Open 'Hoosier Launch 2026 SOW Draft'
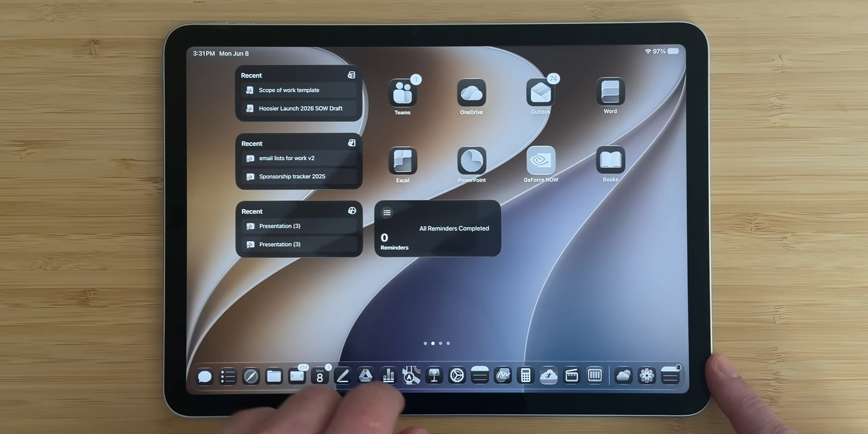This screenshot has width=868, height=434. 299,108
